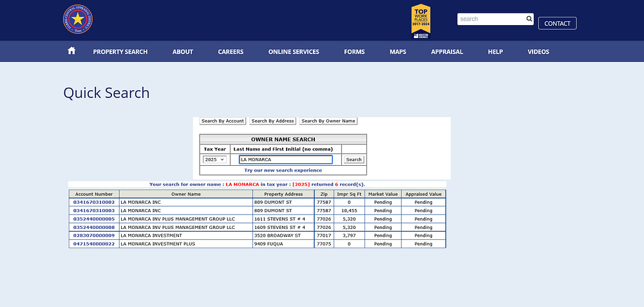Open the PROPERTY SEARCH menu
Screen dimensions: 644x307
pos(120,52)
